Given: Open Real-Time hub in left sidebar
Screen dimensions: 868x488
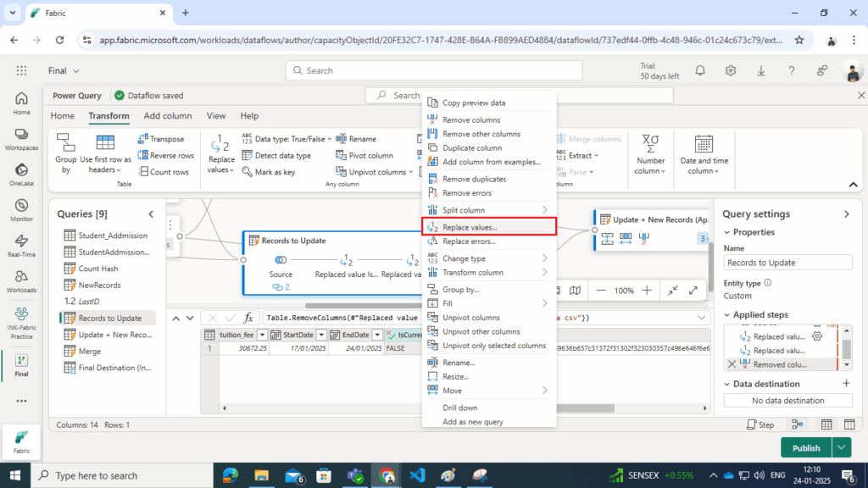Looking at the screenshot, I should 21,246.
